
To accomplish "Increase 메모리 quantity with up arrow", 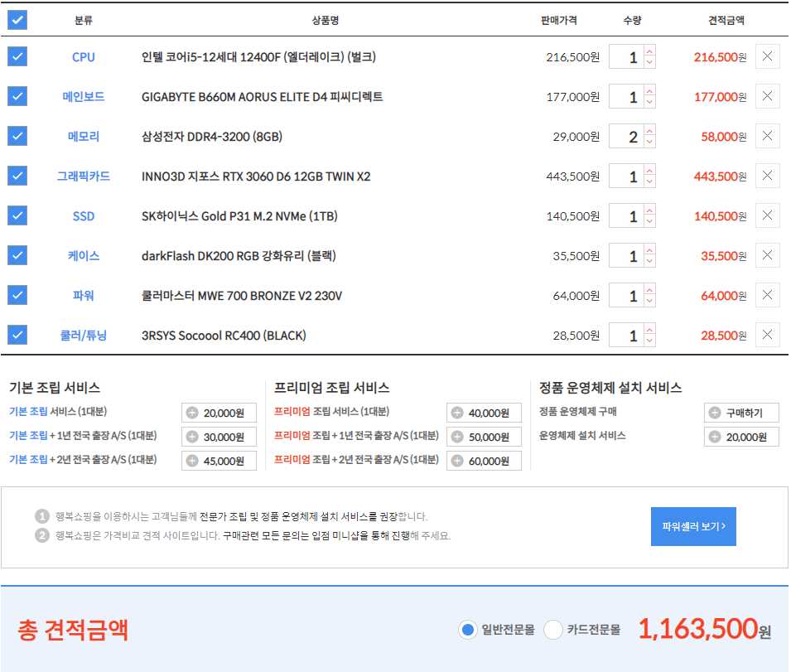I will click(x=649, y=131).
